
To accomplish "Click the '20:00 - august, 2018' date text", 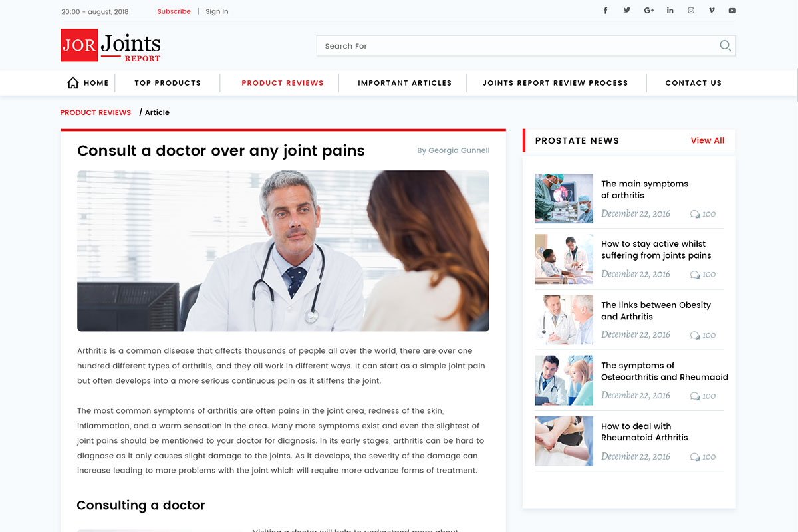I will pyautogui.click(x=95, y=12).
